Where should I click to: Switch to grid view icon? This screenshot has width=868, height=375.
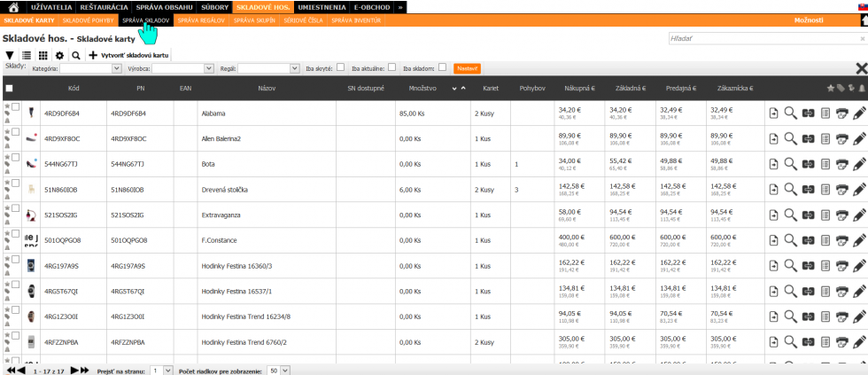(43, 55)
